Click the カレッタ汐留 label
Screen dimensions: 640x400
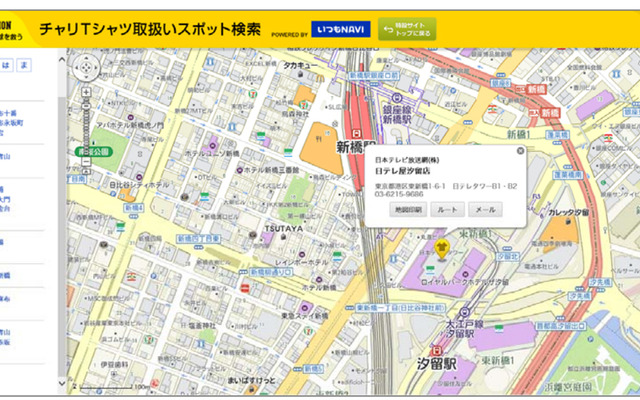tap(569, 212)
